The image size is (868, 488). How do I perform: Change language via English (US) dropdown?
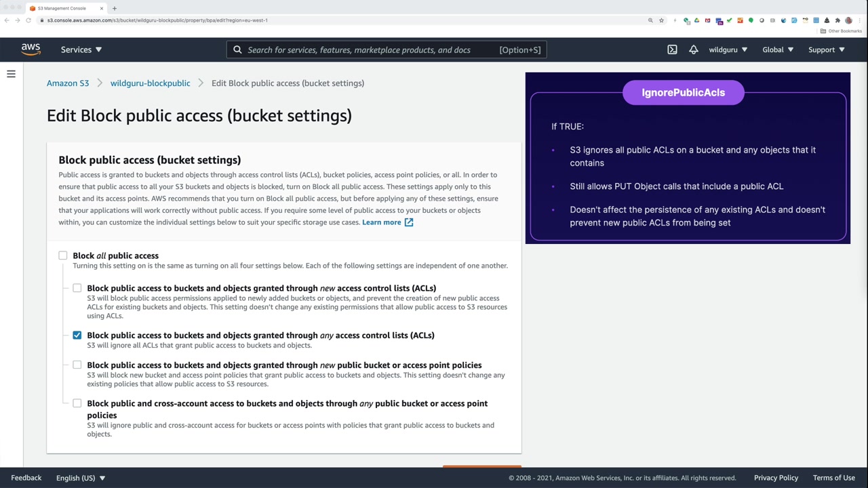(81, 478)
